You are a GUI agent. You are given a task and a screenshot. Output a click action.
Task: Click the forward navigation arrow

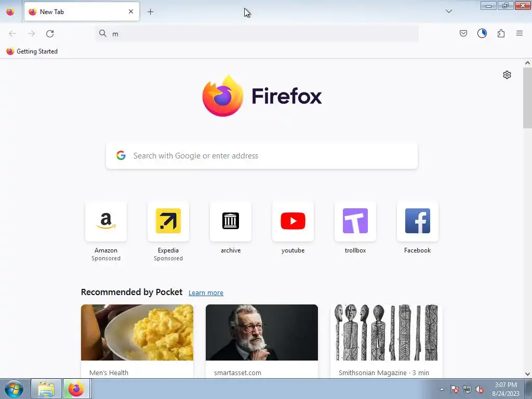tap(31, 34)
